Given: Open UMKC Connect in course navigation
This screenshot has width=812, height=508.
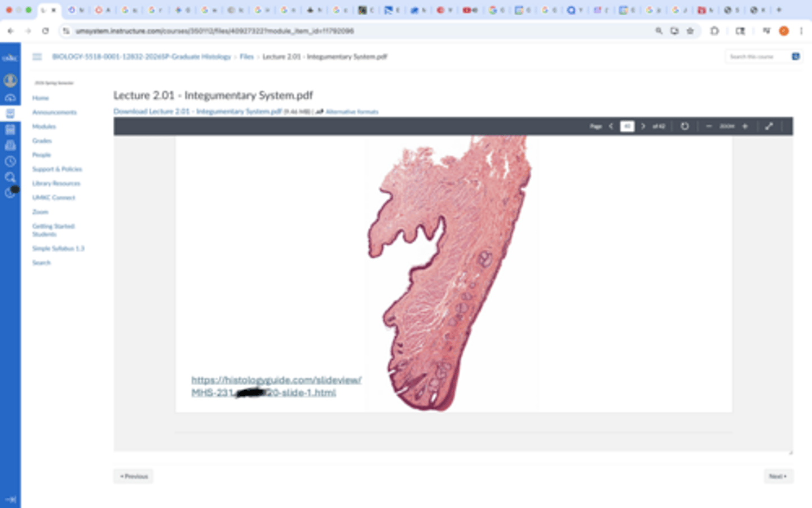Looking at the screenshot, I should point(54,197).
